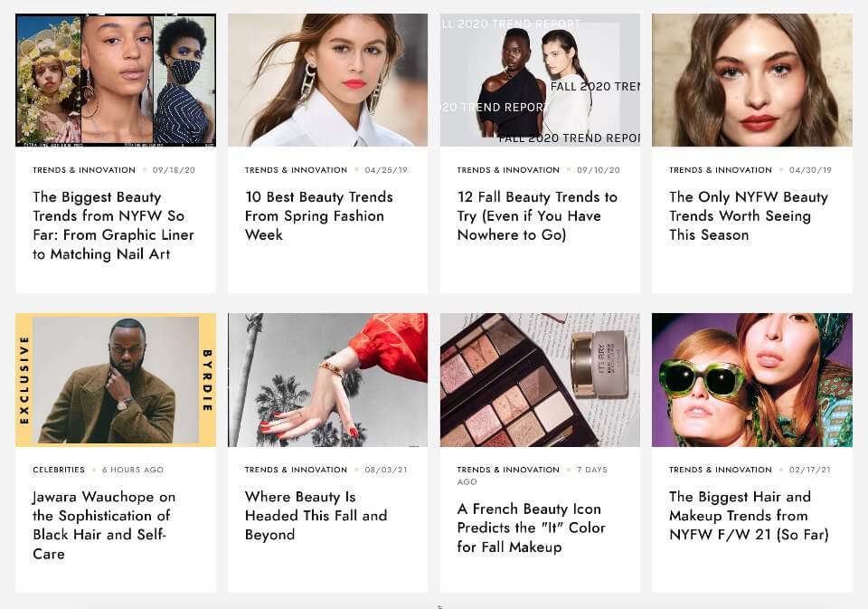Read "The Only NYFW Beauty Trends Worth Seeing"
This screenshot has height=609, width=868.
click(748, 215)
